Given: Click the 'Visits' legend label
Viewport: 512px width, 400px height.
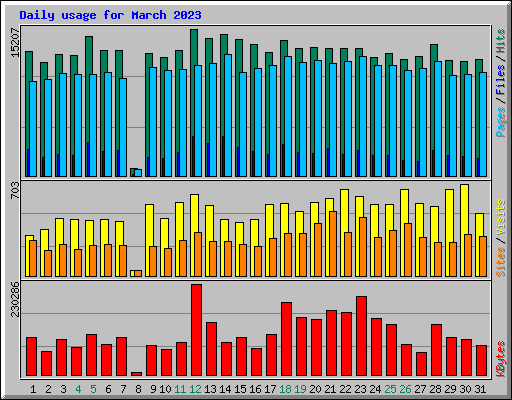Looking at the screenshot, I should pyautogui.click(x=501, y=218).
